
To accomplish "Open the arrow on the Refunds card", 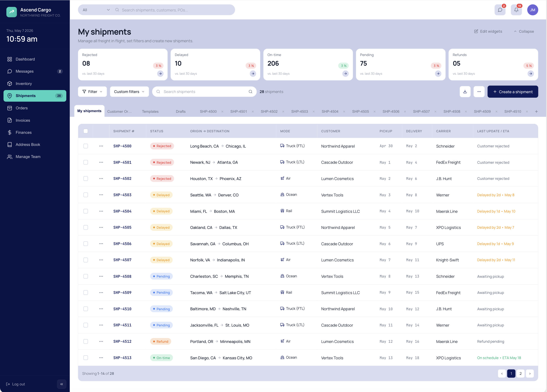I will click(x=531, y=74).
